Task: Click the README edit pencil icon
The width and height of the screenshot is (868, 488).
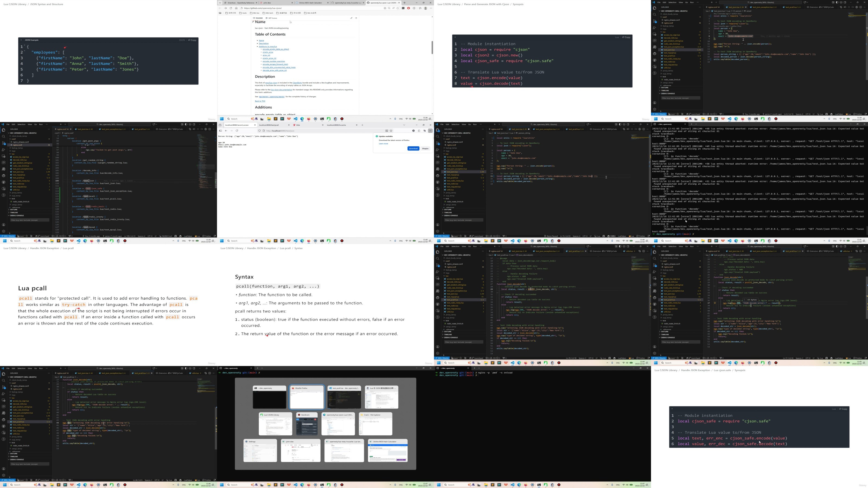Action: [351, 18]
